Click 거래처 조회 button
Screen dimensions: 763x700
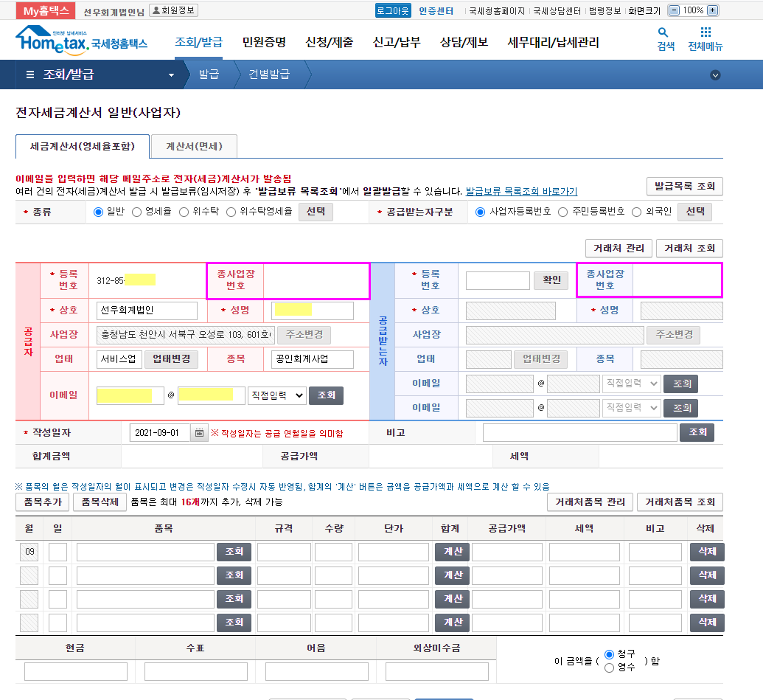coord(689,249)
